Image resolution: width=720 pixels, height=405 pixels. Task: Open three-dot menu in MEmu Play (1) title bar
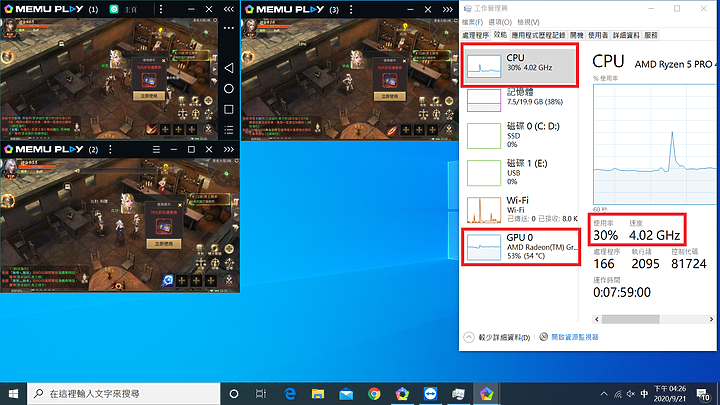pyautogui.click(x=161, y=9)
